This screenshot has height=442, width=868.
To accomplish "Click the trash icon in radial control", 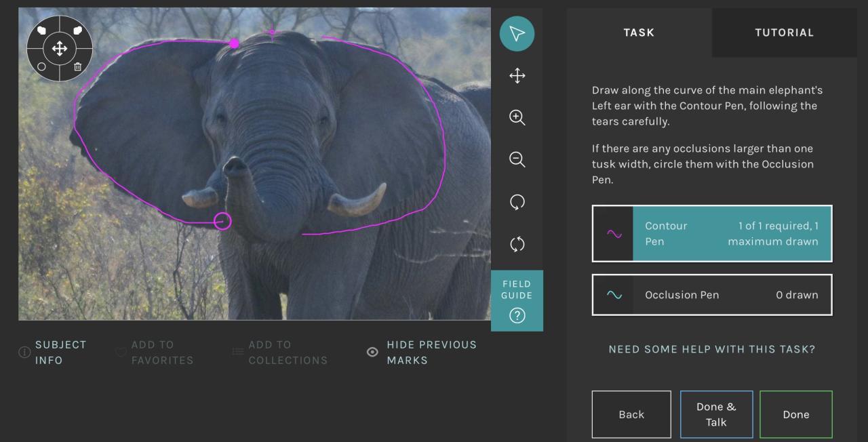I will coord(77,66).
